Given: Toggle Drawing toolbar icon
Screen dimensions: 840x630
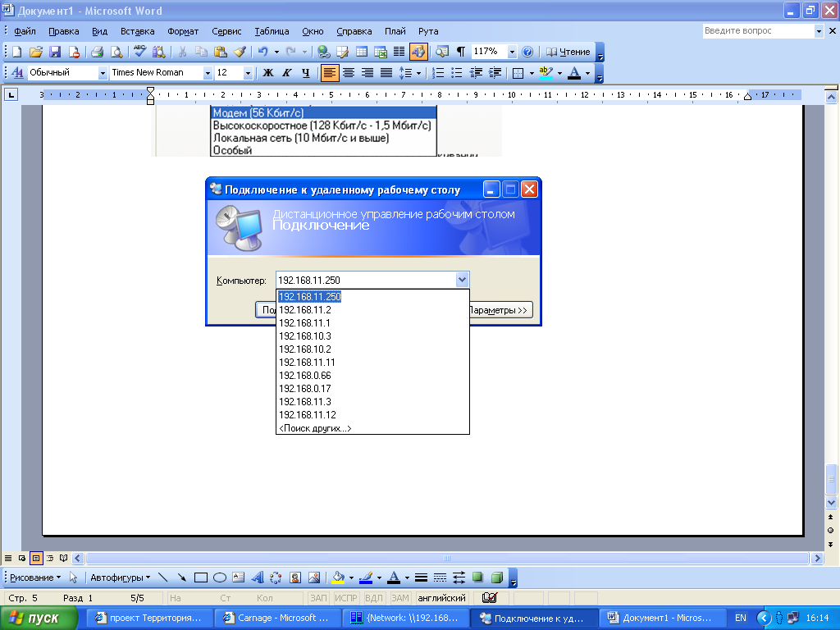Looking at the screenshot, I should tap(418, 52).
